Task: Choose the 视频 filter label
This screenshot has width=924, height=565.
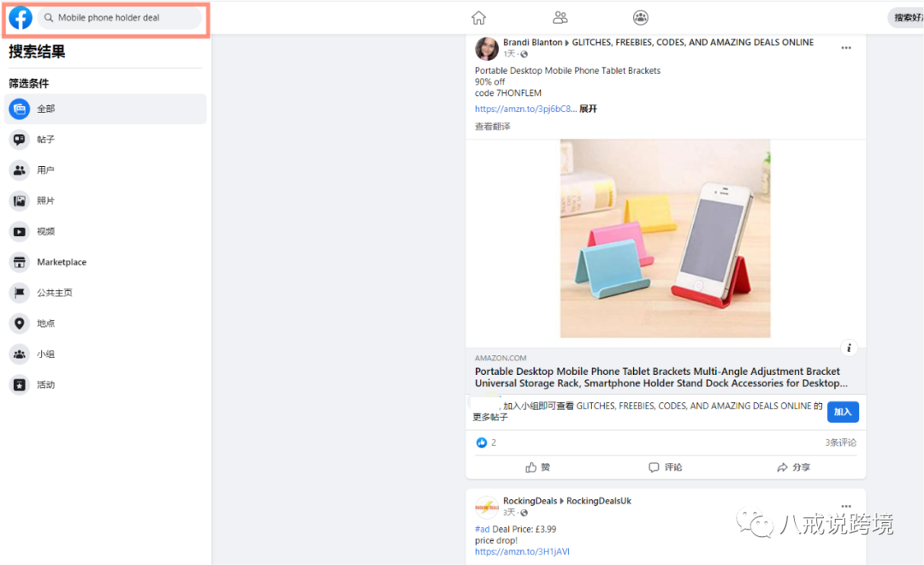Action: coord(46,231)
